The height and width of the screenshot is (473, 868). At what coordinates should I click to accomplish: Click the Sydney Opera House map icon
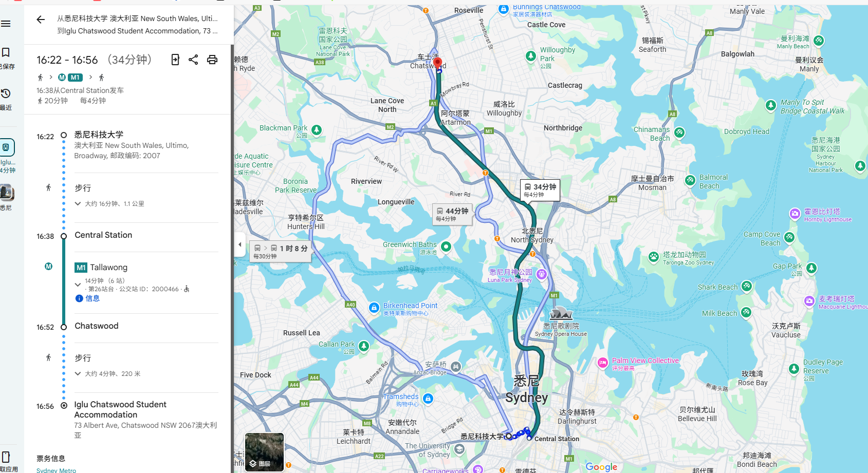pyautogui.click(x=561, y=314)
